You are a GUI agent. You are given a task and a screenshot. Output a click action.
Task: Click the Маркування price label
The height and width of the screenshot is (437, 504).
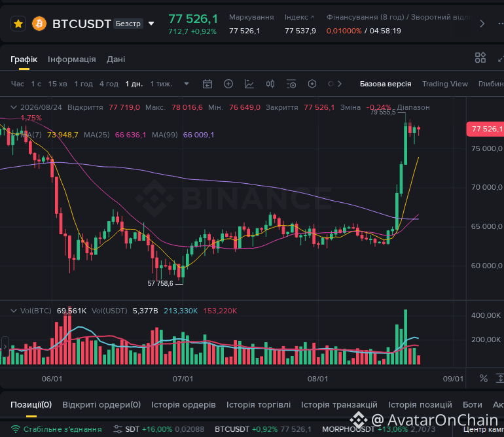251,17
